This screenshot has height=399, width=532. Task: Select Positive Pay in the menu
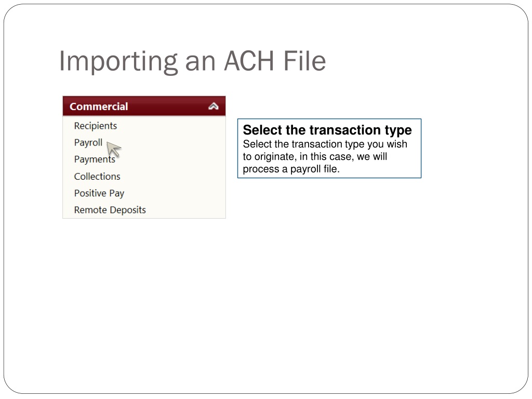click(x=99, y=193)
